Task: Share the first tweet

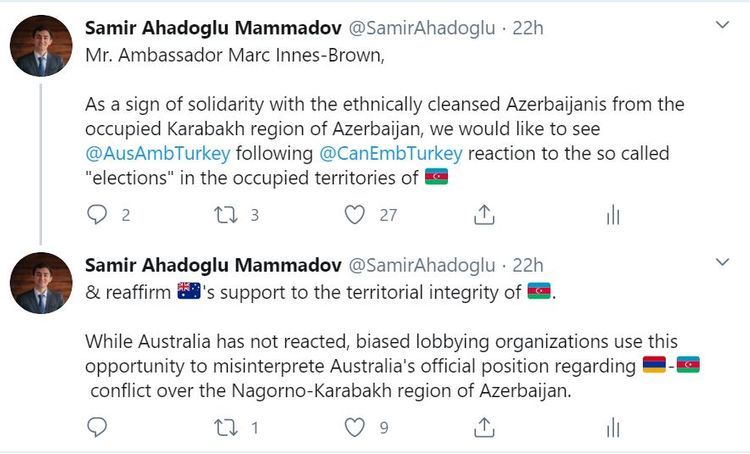Action: point(484,215)
